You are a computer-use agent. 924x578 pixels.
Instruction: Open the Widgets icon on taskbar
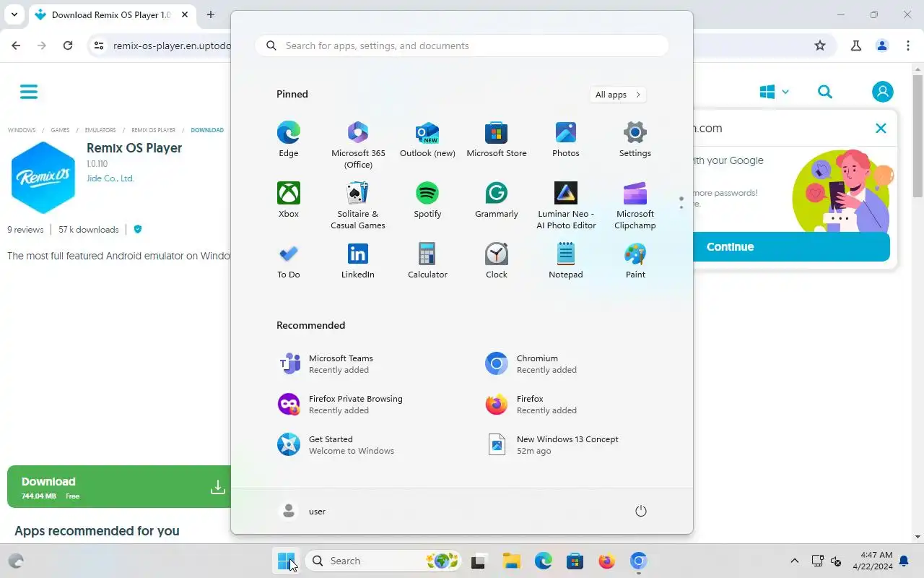click(16, 561)
